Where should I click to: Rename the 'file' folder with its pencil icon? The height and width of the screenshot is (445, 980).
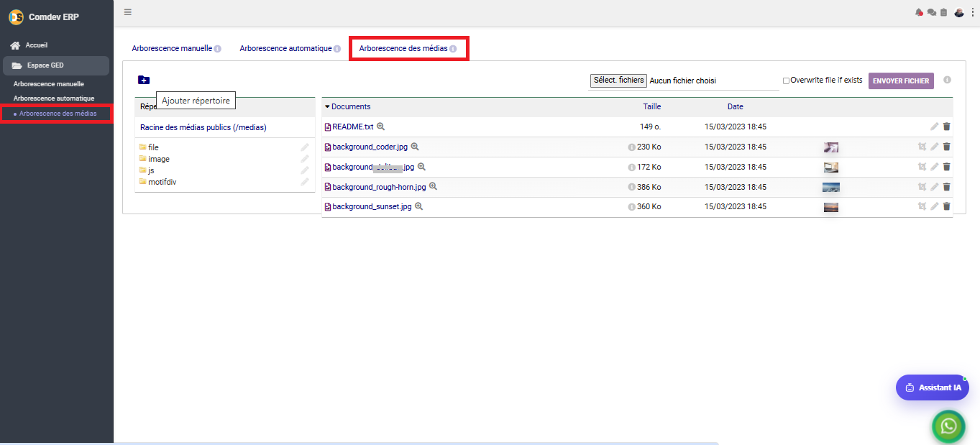coord(305,147)
